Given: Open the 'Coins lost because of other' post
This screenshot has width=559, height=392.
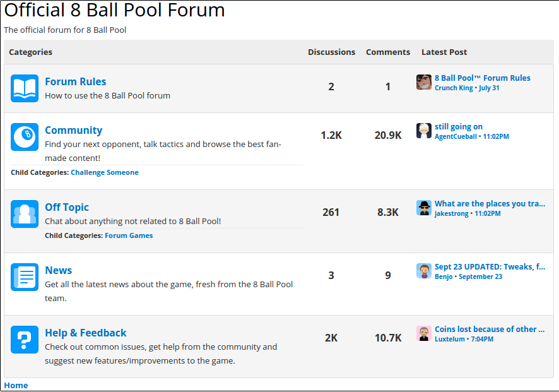Looking at the screenshot, I should pos(490,330).
